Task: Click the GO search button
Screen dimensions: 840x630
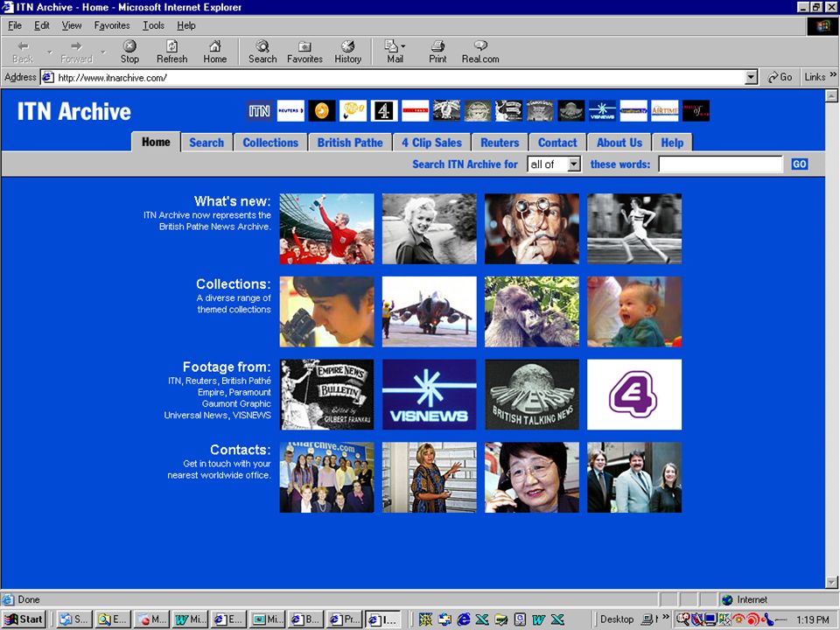Action: 799,164
